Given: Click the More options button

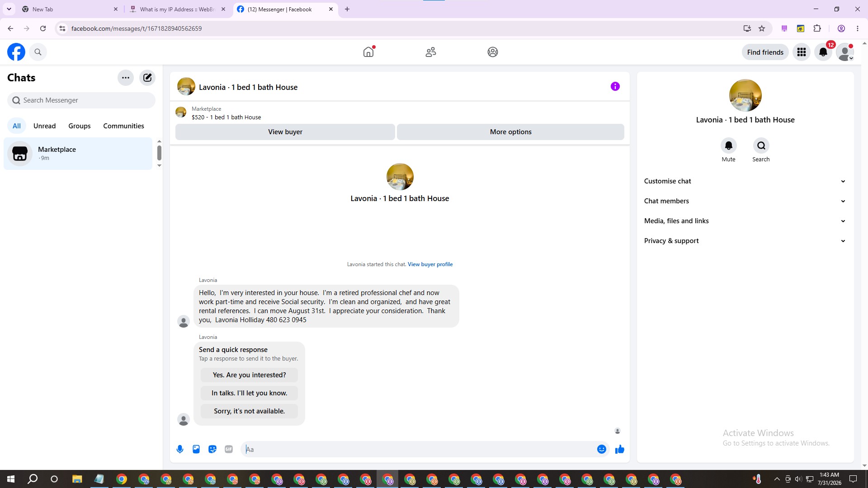Looking at the screenshot, I should 511,132.
